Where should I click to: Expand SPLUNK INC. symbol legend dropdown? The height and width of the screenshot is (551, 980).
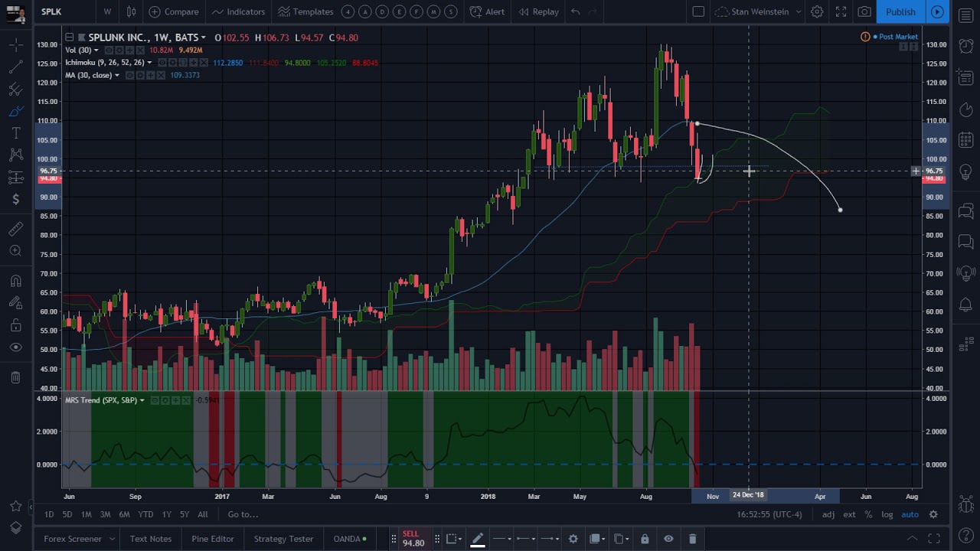[203, 37]
